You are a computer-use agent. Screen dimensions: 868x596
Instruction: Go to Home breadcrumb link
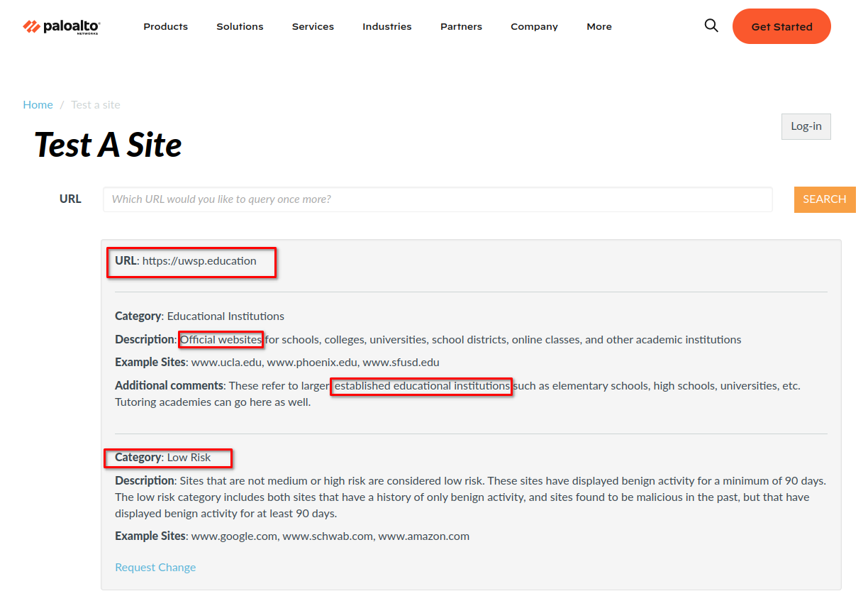click(38, 104)
